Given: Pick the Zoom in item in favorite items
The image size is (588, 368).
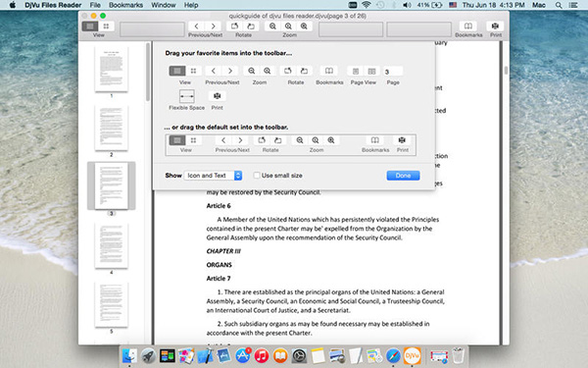Looking at the screenshot, I should (268, 71).
